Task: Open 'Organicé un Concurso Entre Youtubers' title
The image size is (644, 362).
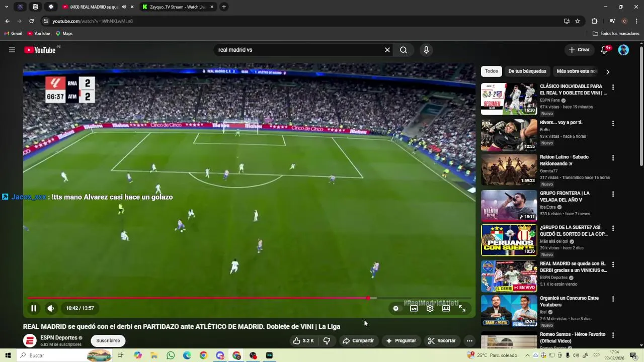Action: tap(569, 301)
